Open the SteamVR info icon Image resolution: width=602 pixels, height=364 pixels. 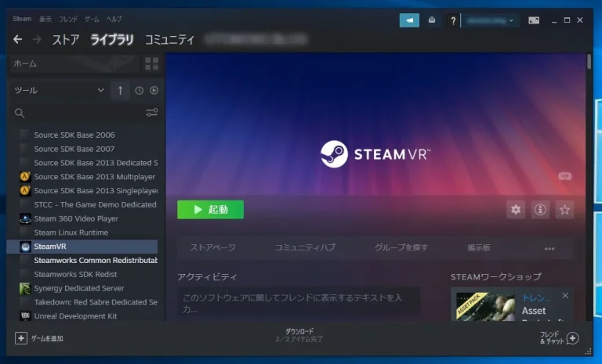(x=540, y=210)
